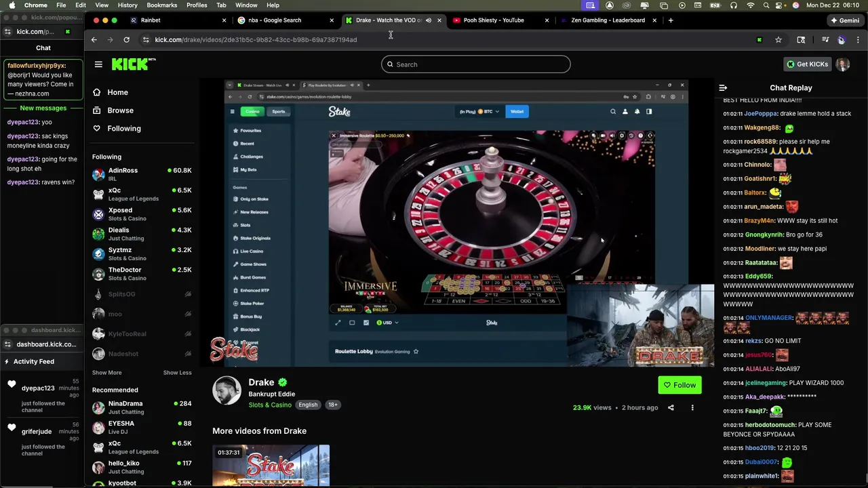This screenshot has height=488, width=868.
Task: Collapse the Chat Replay panel icon
Action: (x=723, y=87)
